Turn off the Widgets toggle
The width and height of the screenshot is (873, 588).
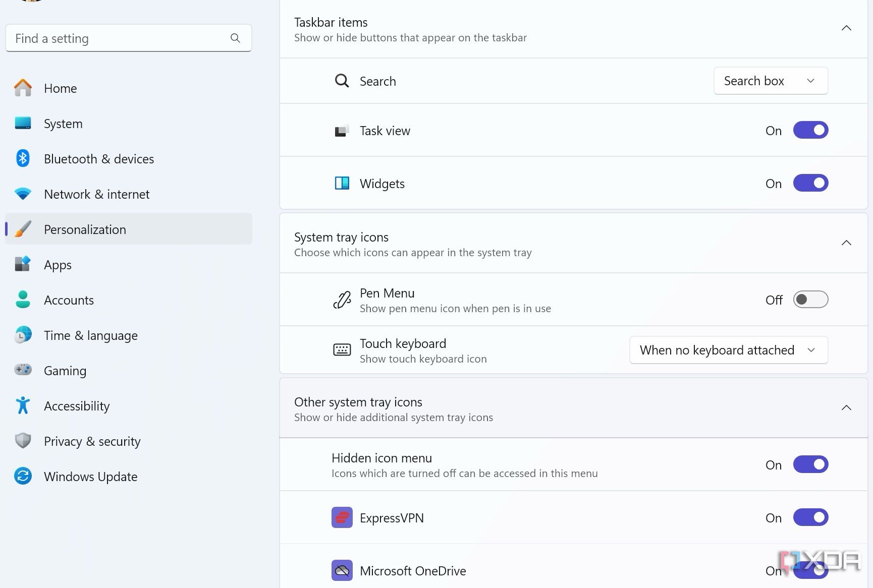(810, 183)
